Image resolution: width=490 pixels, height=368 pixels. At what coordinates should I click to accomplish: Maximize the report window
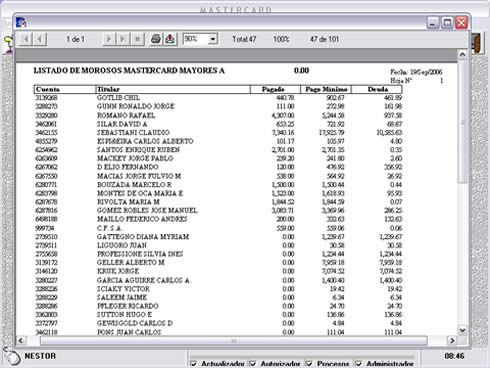(447, 23)
